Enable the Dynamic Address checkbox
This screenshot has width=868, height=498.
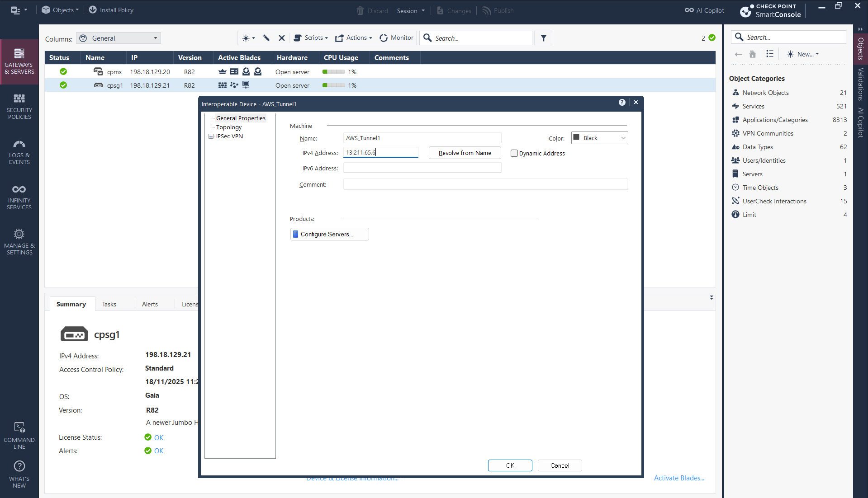coord(514,153)
